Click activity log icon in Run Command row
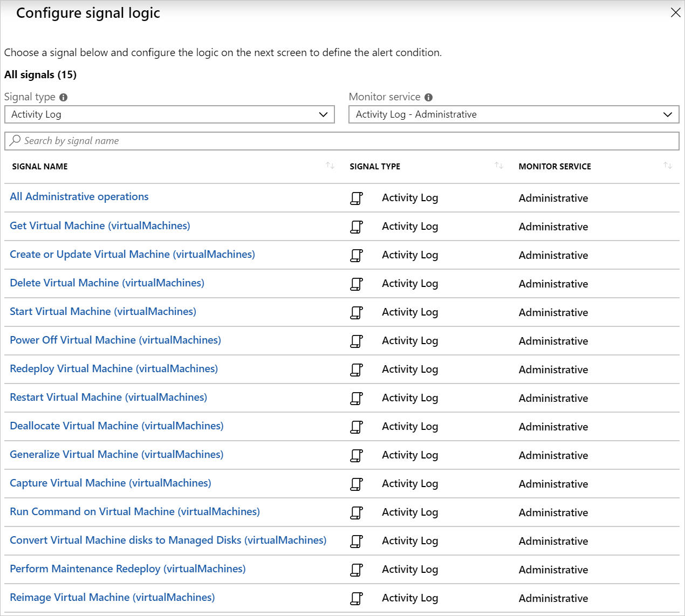The height and width of the screenshot is (616, 685). point(357,513)
